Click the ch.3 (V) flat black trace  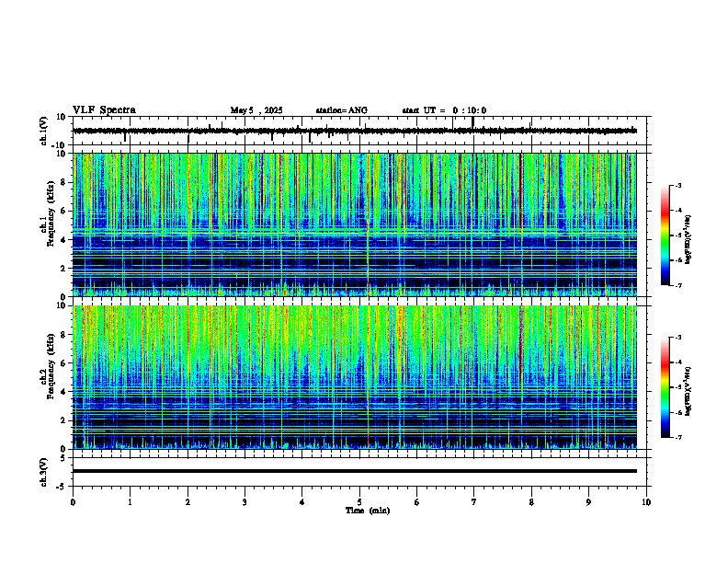click(x=355, y=471)
